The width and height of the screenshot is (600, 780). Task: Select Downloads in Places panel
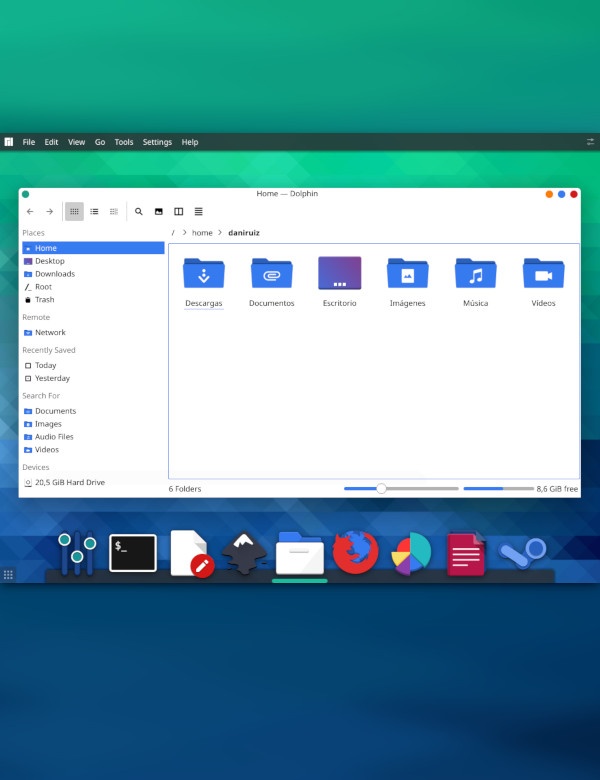click(93, 274)
